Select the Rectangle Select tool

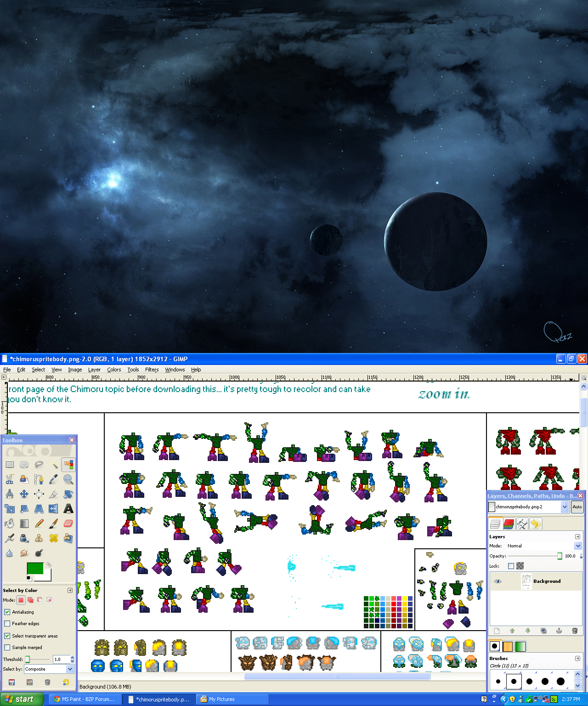(10, 465)
